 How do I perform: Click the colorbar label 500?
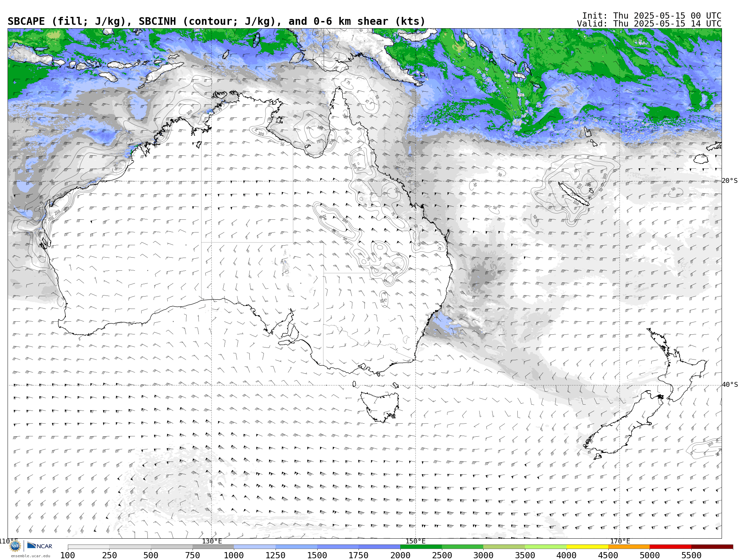pos(151,555)
